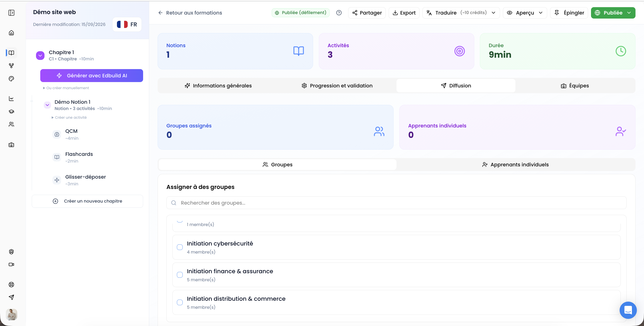Open the video camera icon in the sidebar
This screenshot has height=326, width=644.
[x=11, y=265]
